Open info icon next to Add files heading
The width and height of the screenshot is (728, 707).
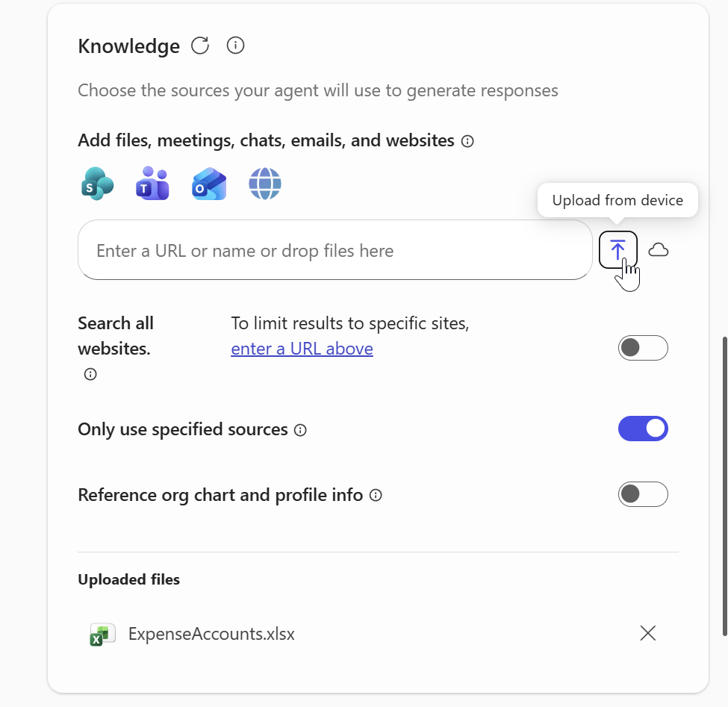click(x=467, y=140)
